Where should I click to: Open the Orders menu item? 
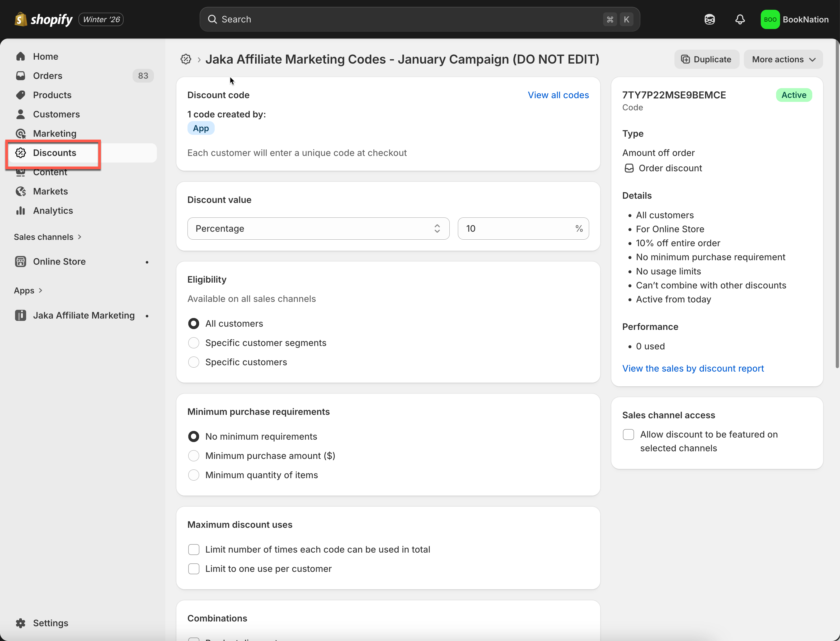tap(47, 75)
